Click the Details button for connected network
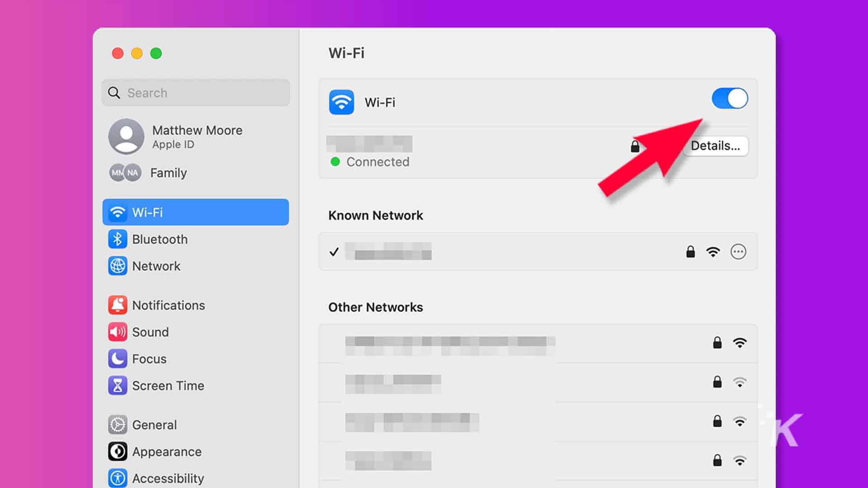 (x=715, y=146)
